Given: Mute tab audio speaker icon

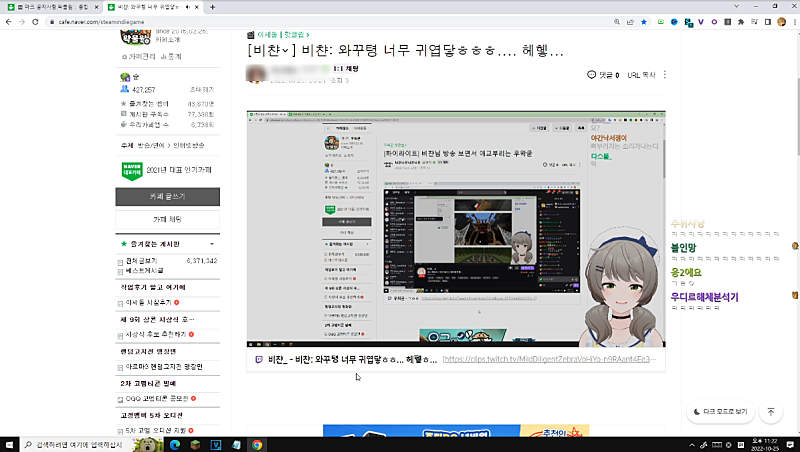Looking at the screenshot, I should (188, 7).
